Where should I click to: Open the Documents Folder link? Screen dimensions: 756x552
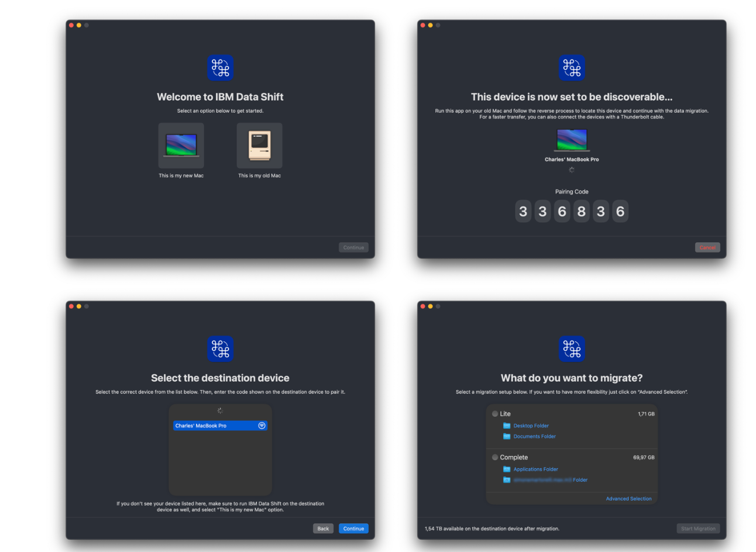[x=535, y=436]
